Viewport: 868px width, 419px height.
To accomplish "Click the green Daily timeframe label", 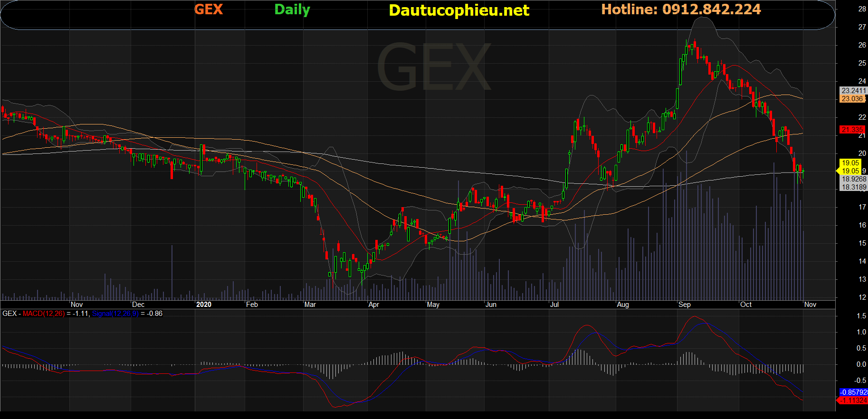I will coord(292,10).
